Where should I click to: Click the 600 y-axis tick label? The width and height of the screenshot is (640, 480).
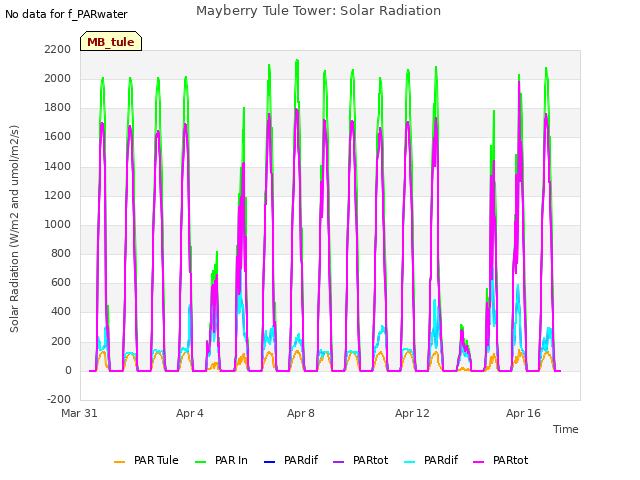pyautogui.click(x=61, y=283)
